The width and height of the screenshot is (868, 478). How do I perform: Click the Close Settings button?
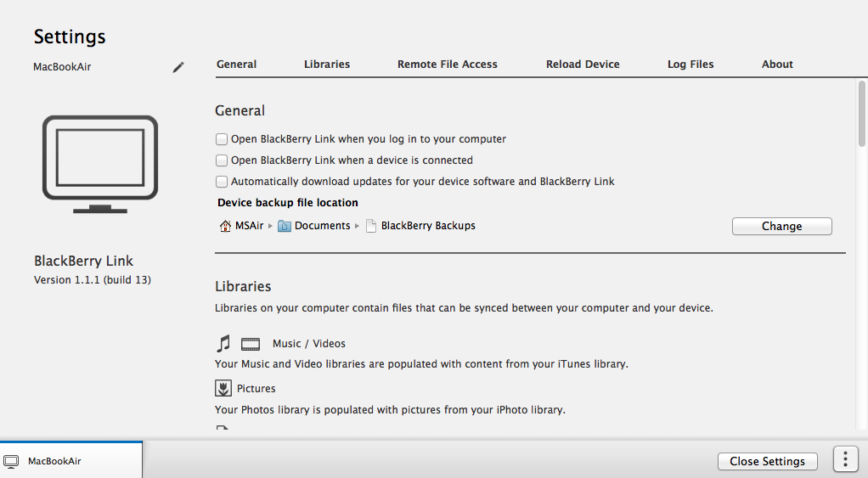[767, 461]
